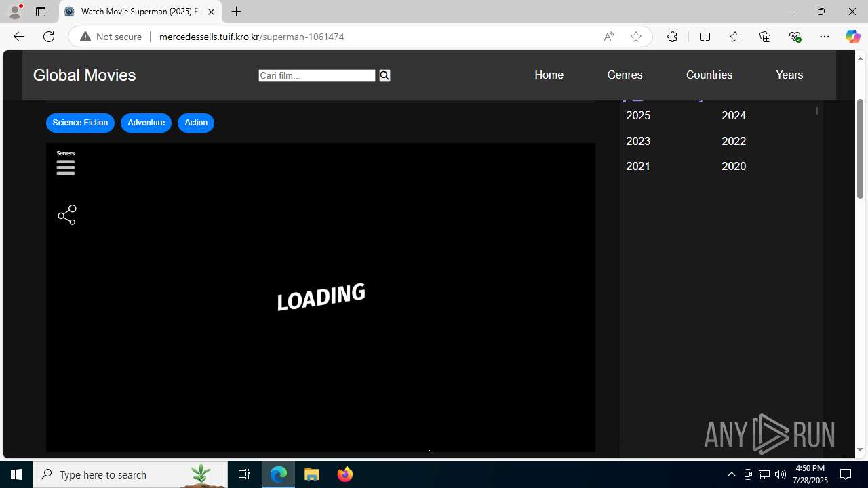The height and width of the screenshot is (488, 868).
Task: Click the Not secure warning indicator
Action: pyautogui.click(x=111, y=37)
